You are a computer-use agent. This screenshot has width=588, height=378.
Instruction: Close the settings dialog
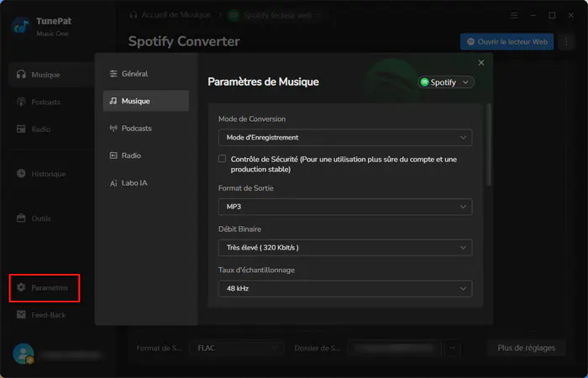pos(481,63)
